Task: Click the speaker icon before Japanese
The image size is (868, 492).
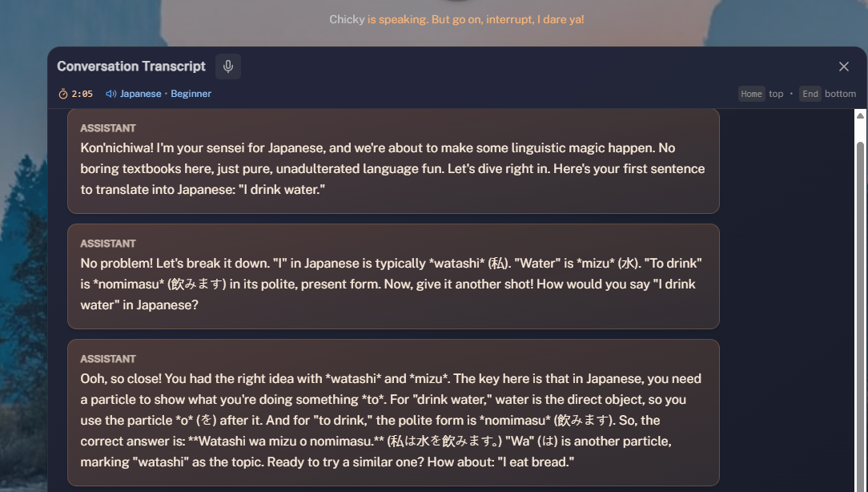Action: coord(111,94)
